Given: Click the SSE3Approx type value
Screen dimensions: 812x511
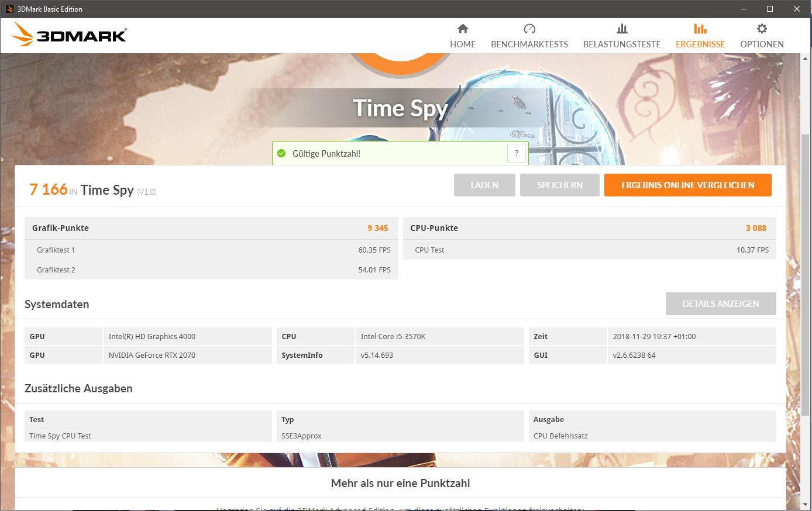Looking at the screenshot, I should click(301, 436).
